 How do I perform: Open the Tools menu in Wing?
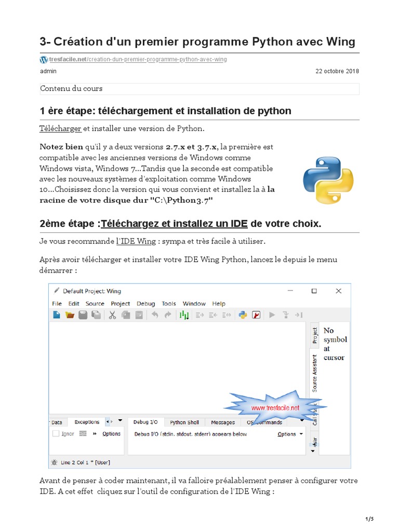(169, 303)
